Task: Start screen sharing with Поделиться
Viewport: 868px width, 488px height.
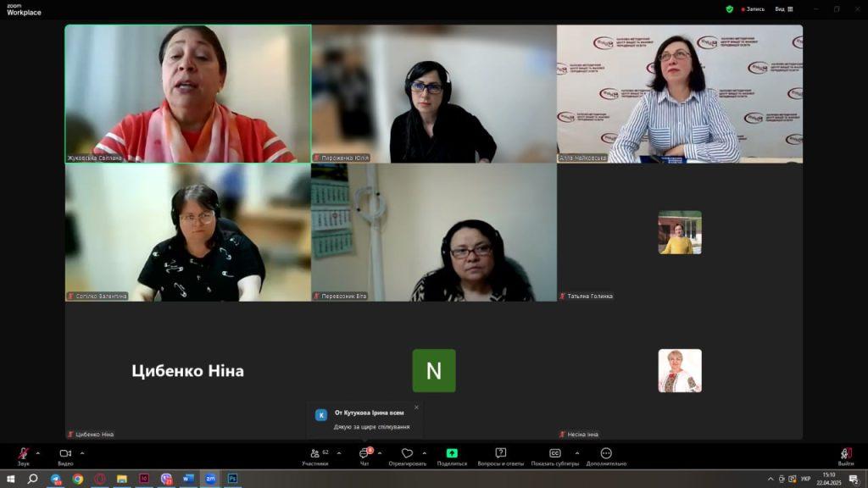Action: pyautogui.click(x=452, y=455)
